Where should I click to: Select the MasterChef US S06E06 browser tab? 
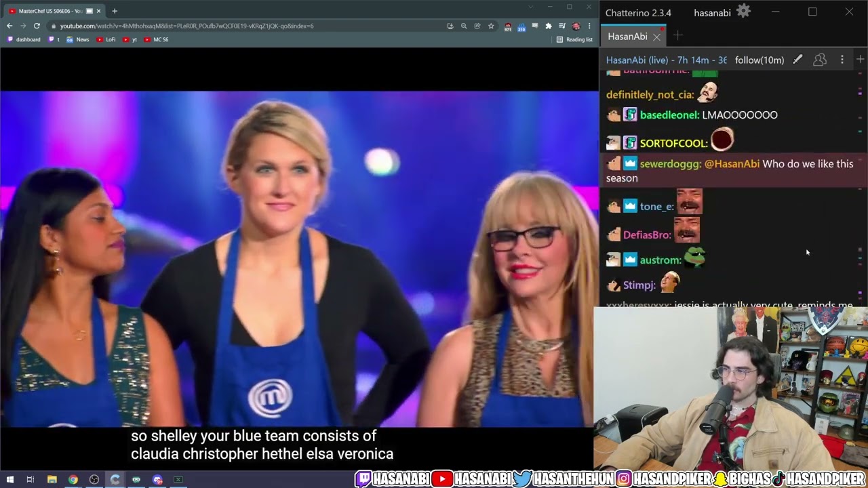[55, 11]
